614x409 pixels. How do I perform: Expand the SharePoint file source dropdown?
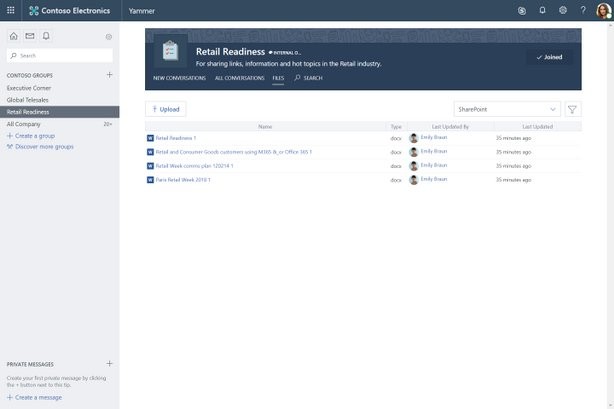(507, 109)
